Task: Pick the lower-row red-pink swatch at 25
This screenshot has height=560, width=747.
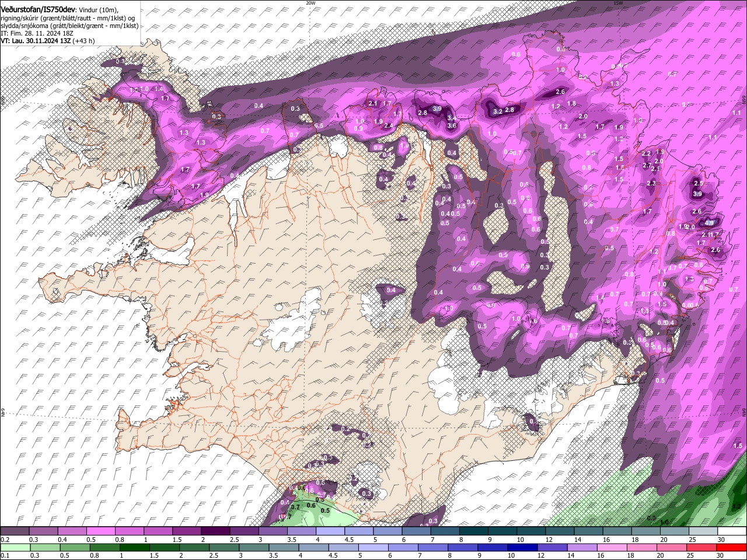Action: (x=701, y=548)
